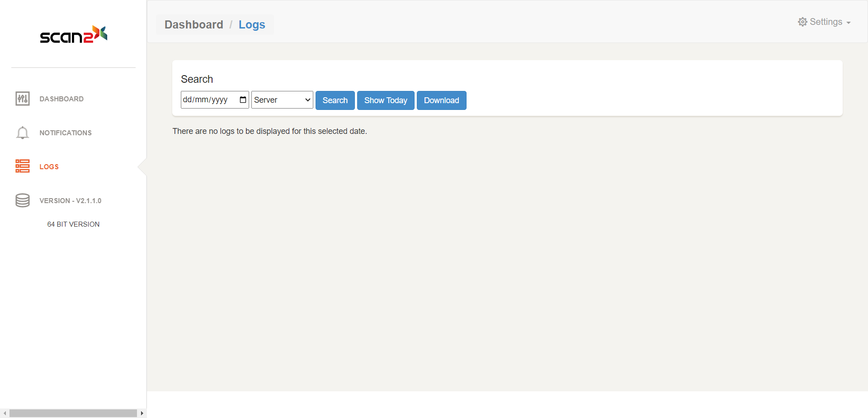868x418 pixels.
Task: Go to DASHBOARD from the sidebar label
Action: (61, 99)
